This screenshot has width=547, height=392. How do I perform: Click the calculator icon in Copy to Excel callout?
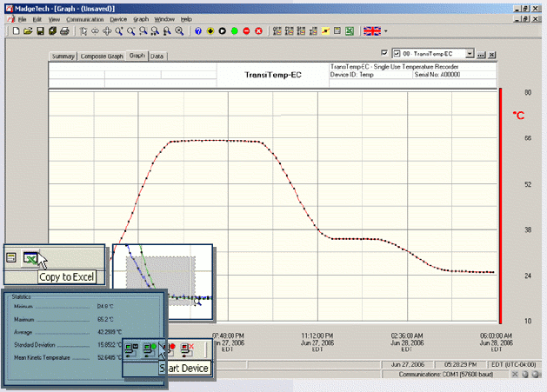tap(11, 258)
